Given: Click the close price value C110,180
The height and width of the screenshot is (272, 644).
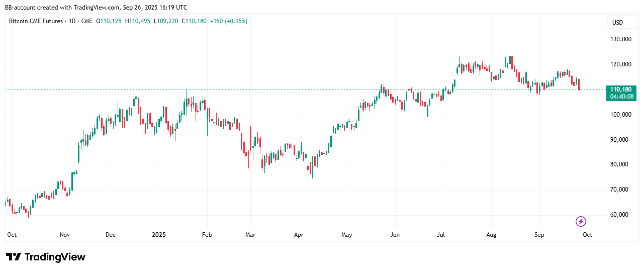Looking at the screenshot, I should 194,21.
